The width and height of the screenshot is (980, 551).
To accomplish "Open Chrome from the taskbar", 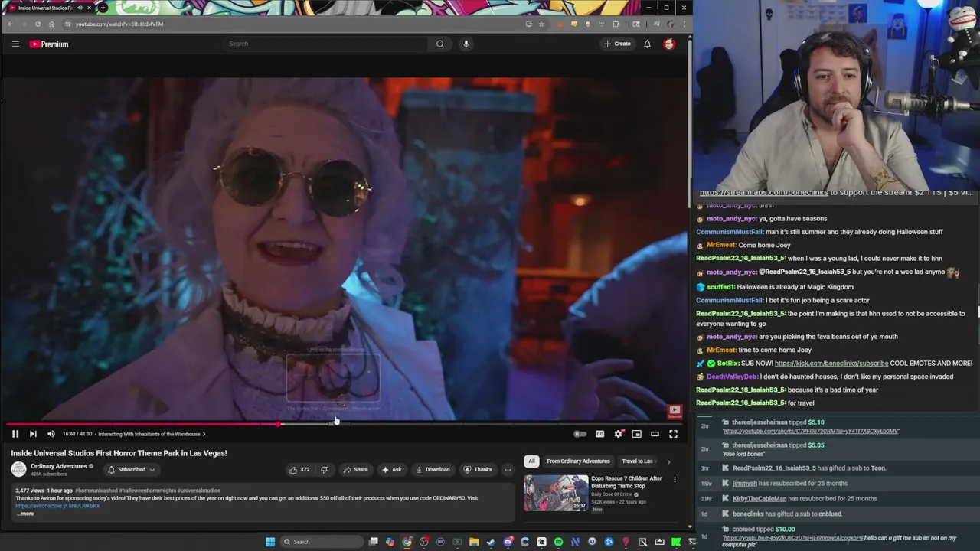I will [x=407, y=542].
